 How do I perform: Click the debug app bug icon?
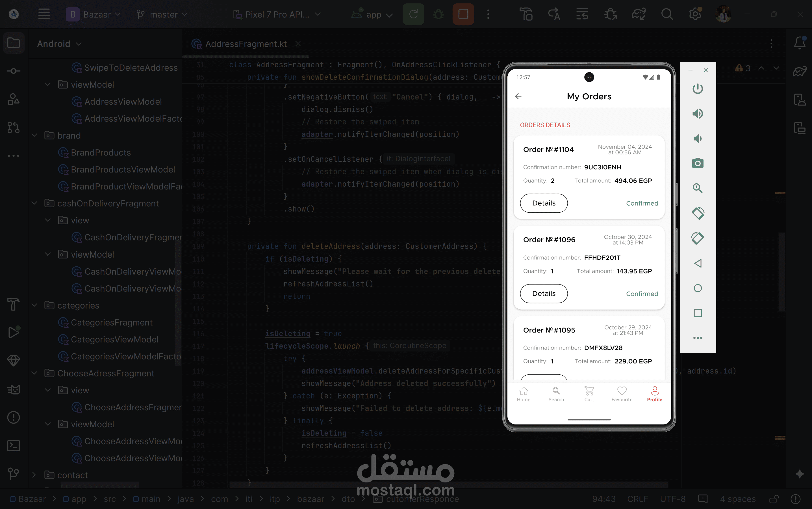438,14
